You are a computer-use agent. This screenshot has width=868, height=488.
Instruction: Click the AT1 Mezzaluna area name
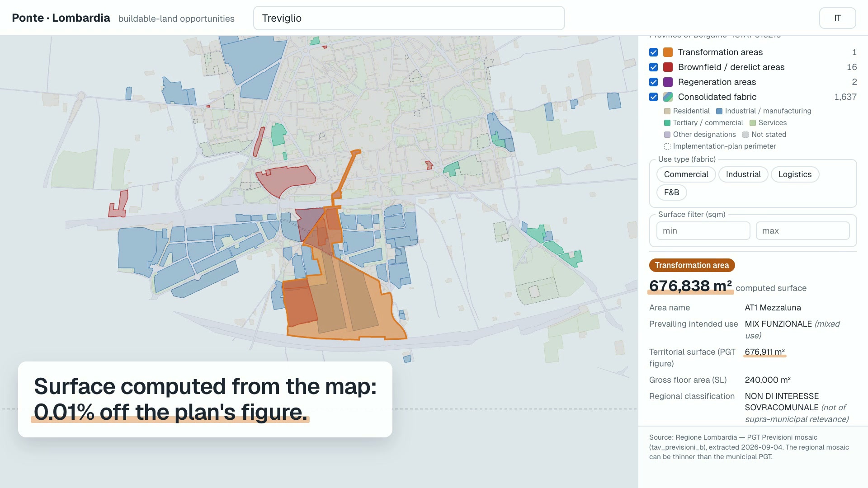point(773,308)
